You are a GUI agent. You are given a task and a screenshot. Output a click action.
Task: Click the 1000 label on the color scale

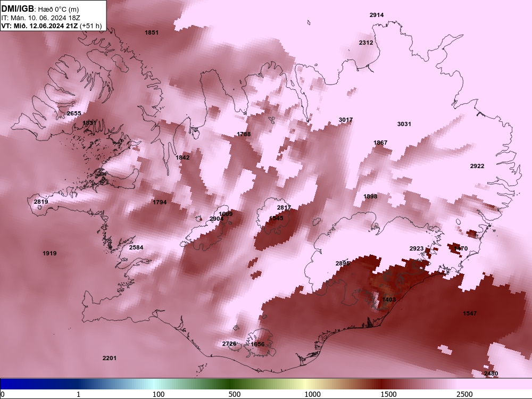312,394
